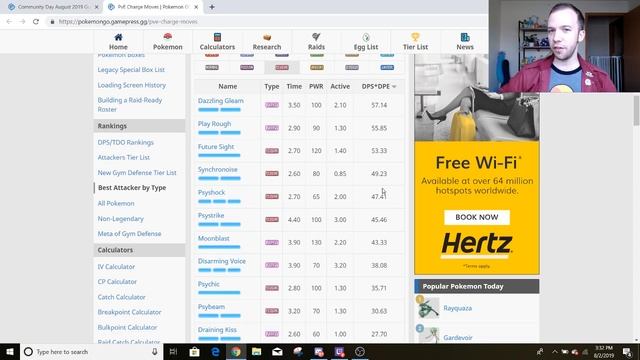Open Chrome from the taskbar

pyautogui.click(x=236, y=351)
